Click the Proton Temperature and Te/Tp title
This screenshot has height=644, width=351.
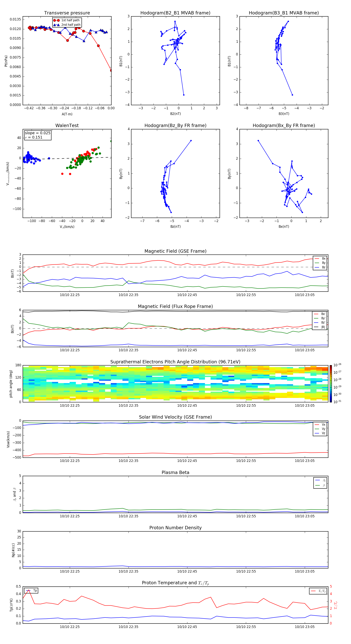tap(175, 583)
